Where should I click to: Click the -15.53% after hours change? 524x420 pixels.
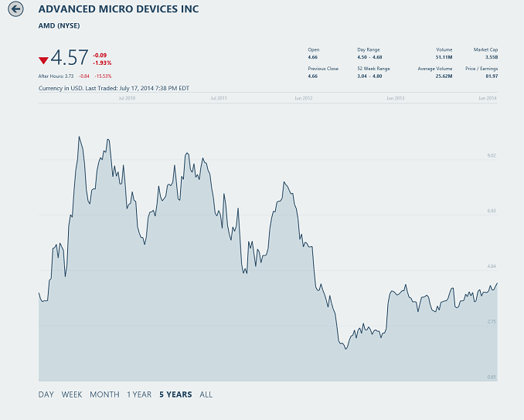103,76
